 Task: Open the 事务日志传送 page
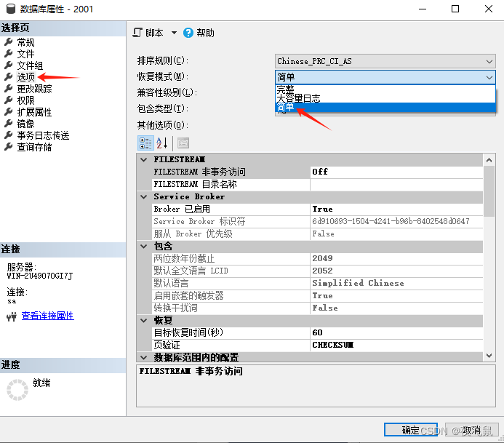43,135
